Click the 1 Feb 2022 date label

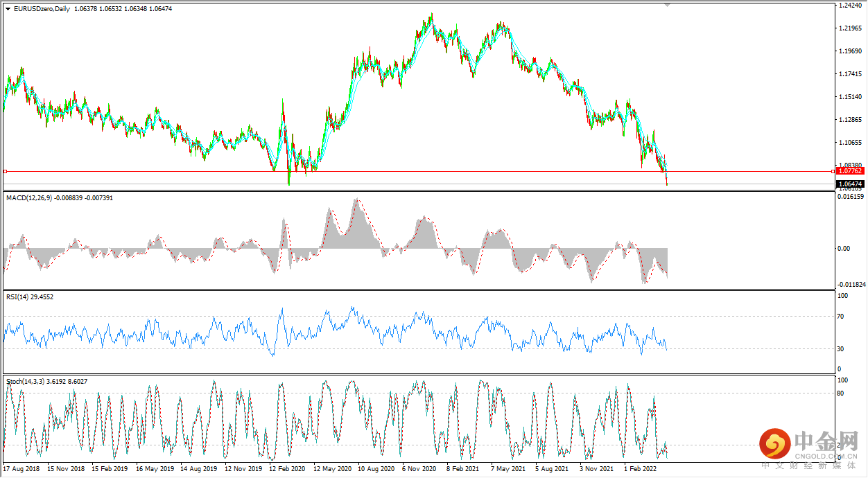(x=640, y=468)
